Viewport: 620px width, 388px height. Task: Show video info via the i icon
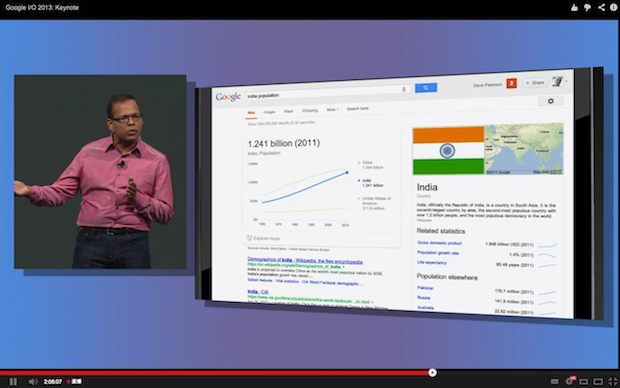(x=614, y=7)
